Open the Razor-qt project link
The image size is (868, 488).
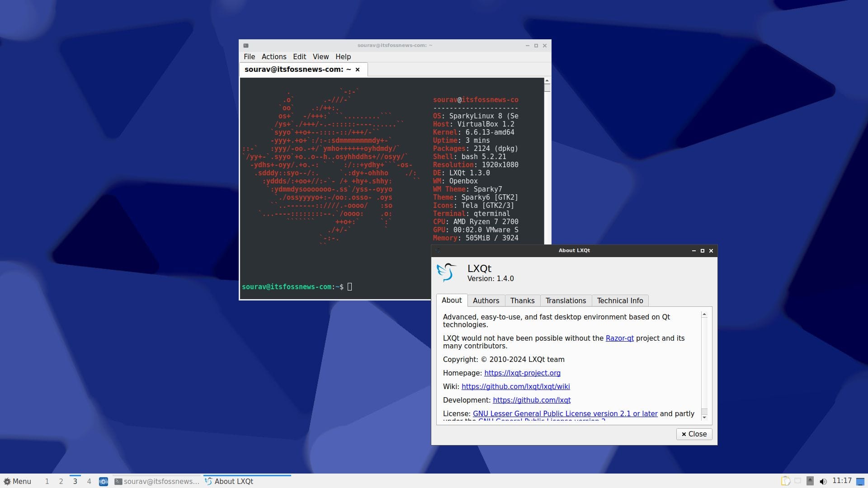click(x=619, y=338)
